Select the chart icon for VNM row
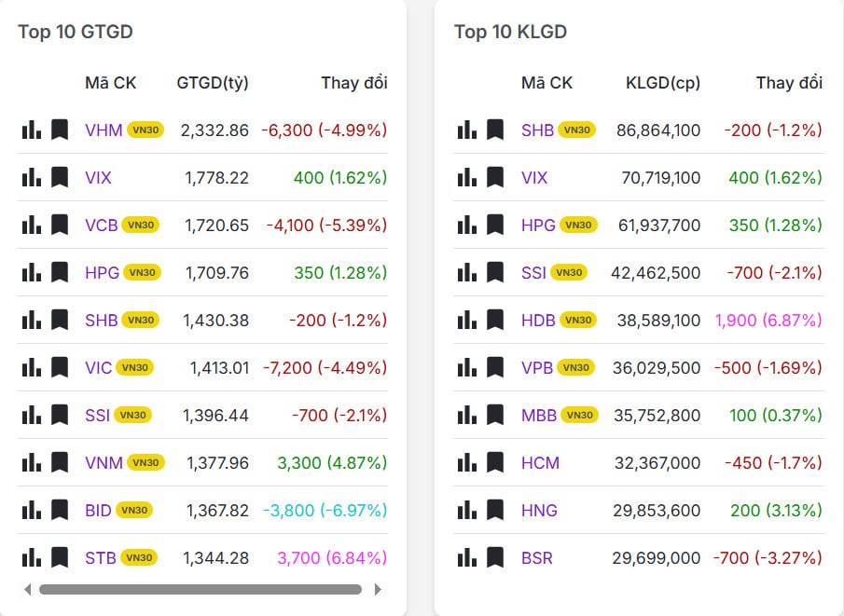 coord(29,461)
